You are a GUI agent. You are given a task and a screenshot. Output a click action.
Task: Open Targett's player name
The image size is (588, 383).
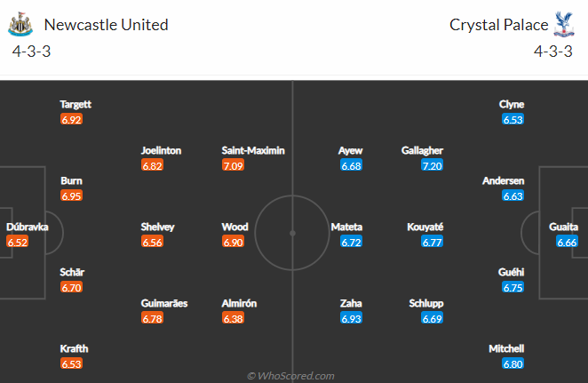click(x=75, y=104)
